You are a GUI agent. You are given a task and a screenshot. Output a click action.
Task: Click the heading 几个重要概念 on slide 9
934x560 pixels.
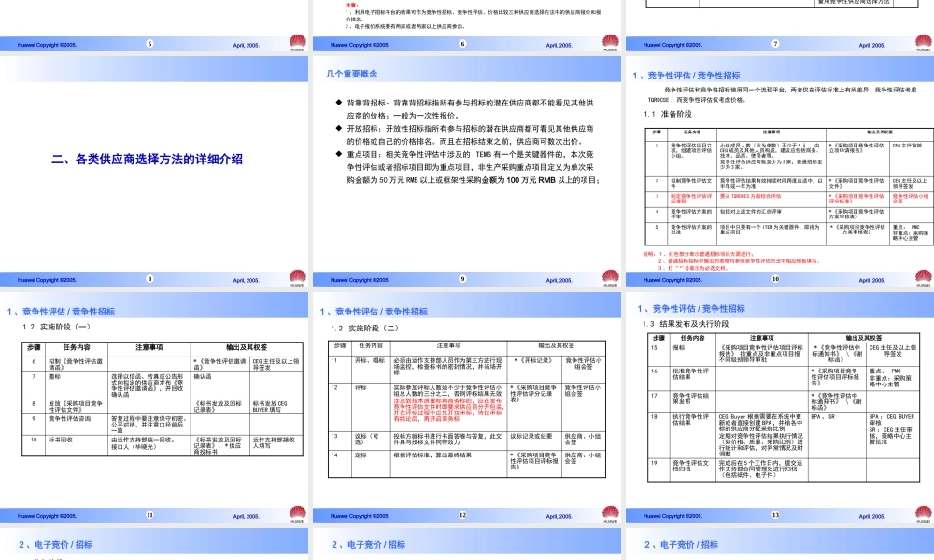[351, 74]
